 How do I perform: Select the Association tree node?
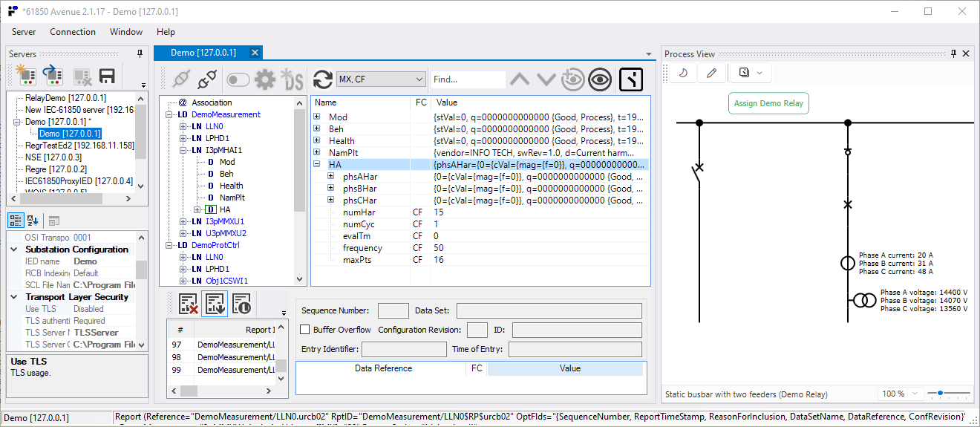click(x=212, y=102)
